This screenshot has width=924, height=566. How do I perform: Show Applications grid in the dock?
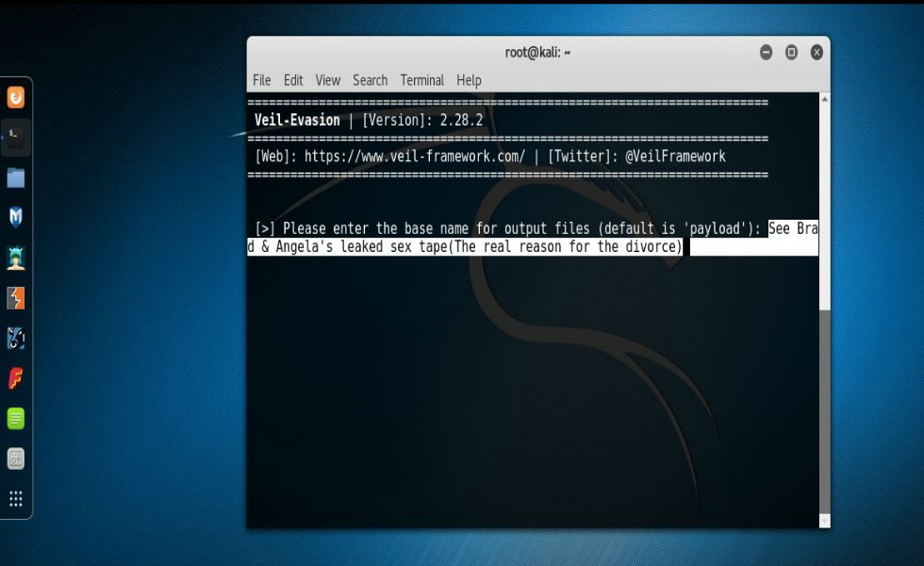click(x=16, y=499)
